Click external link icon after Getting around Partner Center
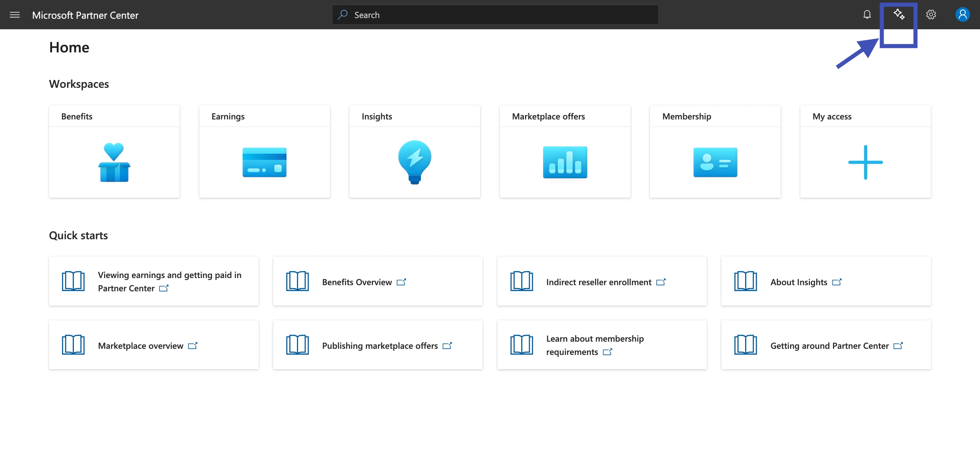This screenshot has width=980, height=456. coord(898,345)
